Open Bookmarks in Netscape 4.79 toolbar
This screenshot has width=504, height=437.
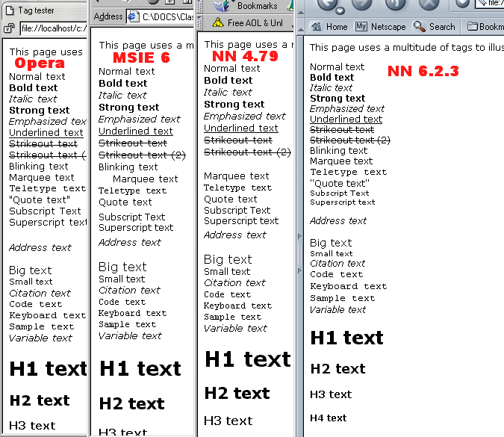(249, 6)
